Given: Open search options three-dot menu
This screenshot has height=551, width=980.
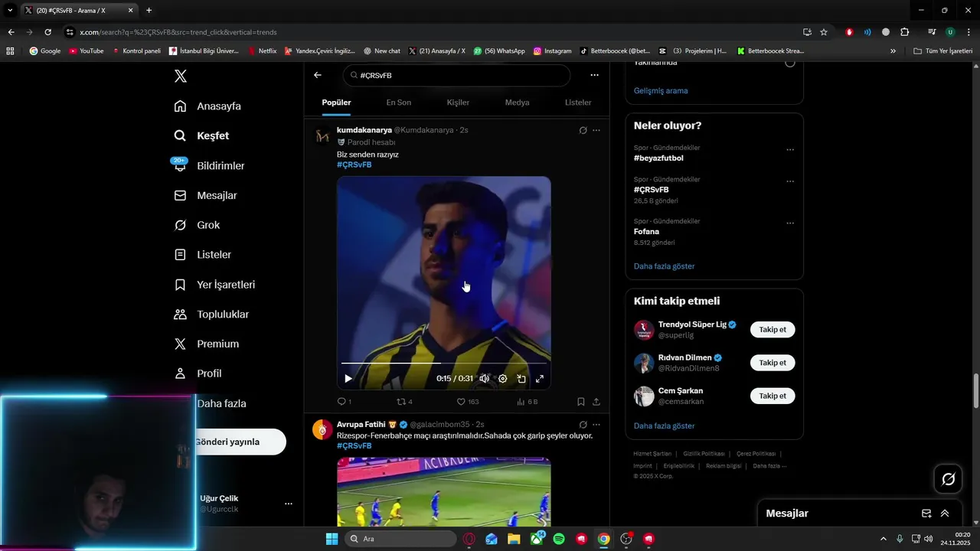Looking at the screenshot, I should 594,75.
